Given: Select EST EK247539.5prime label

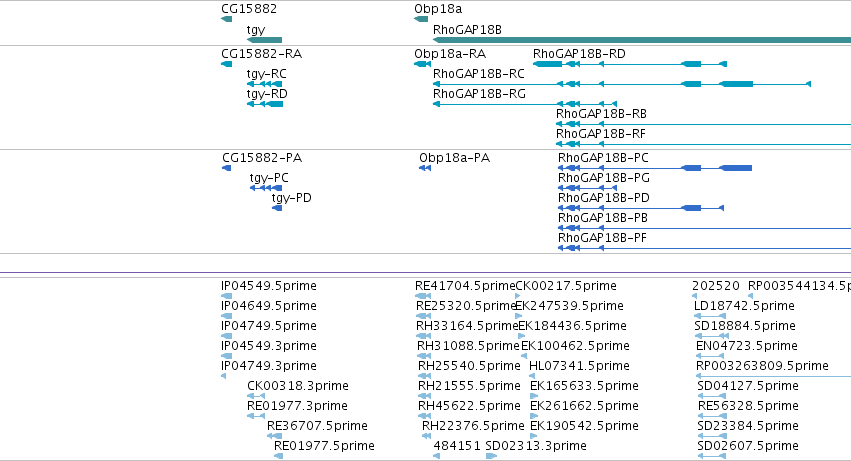Looking at the screenshot, I should (569, 306).
